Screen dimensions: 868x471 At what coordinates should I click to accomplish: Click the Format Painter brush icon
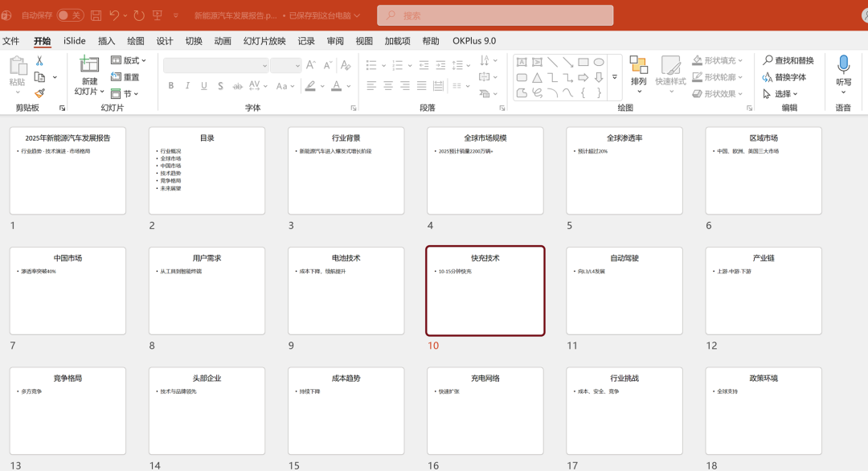40,93
